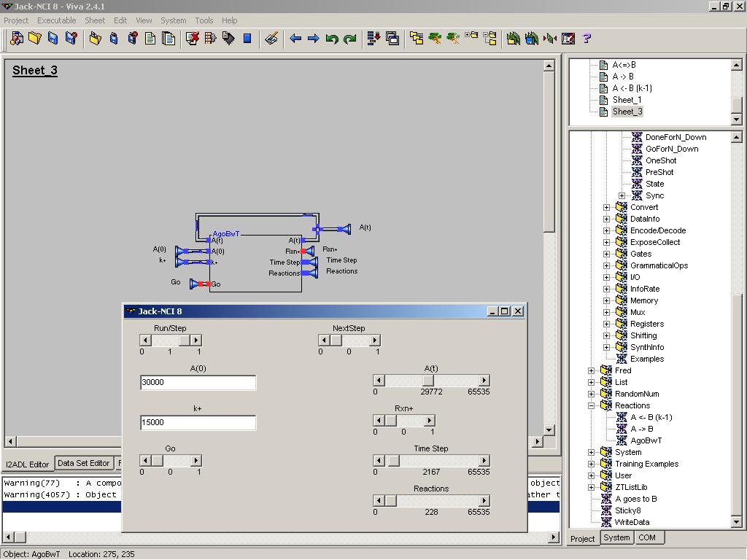747x560 pixels.
Task: Click the eraser brush toolbar icon
Action: coord(271,38)
